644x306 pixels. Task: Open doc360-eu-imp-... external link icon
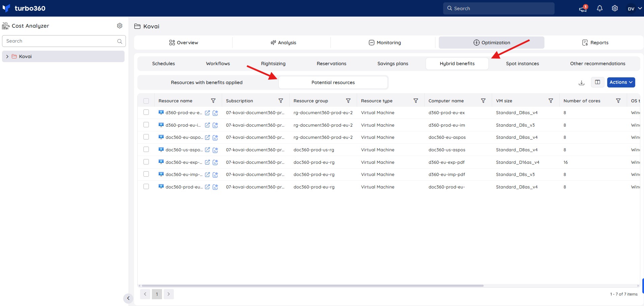coord(207,175)
